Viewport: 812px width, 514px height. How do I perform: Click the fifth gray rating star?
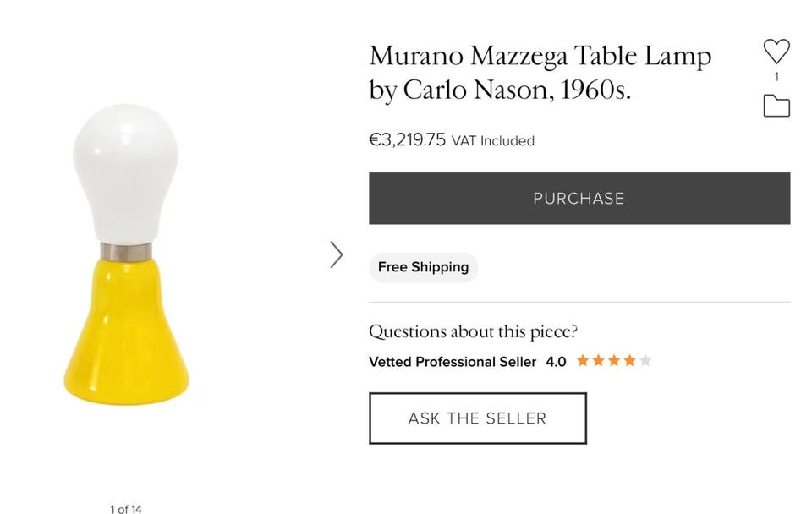click(645, 361)
